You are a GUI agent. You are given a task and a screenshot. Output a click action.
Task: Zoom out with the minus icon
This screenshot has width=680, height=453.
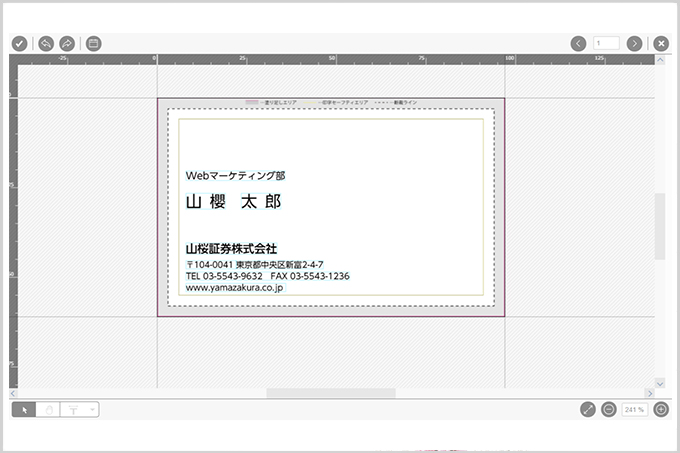(609, 409)
